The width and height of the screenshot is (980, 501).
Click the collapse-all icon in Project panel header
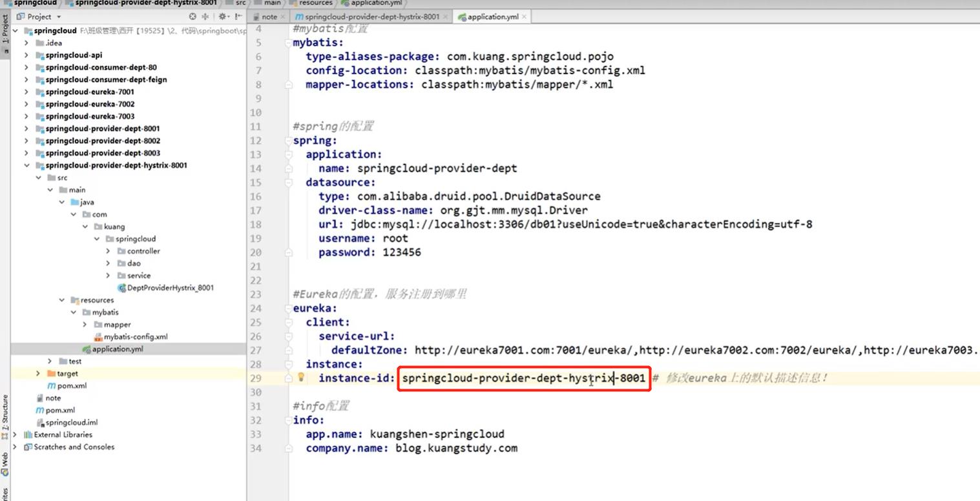206,17
